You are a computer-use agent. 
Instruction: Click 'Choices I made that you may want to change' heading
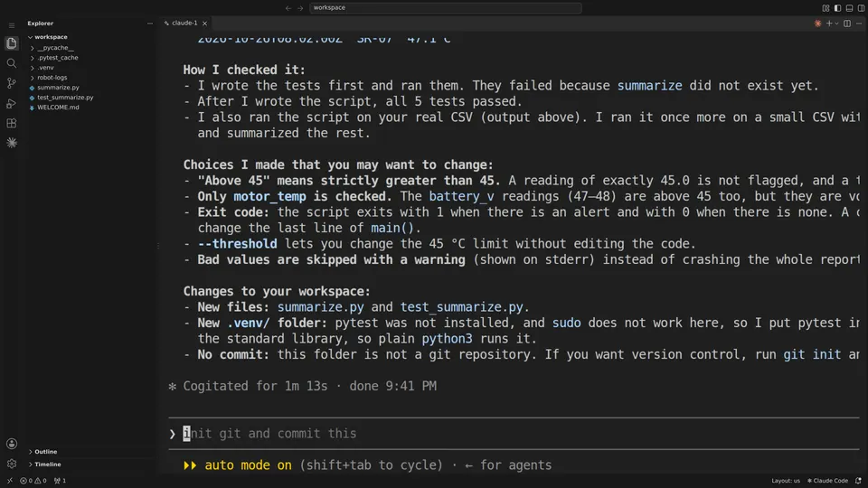click(338, 164)
